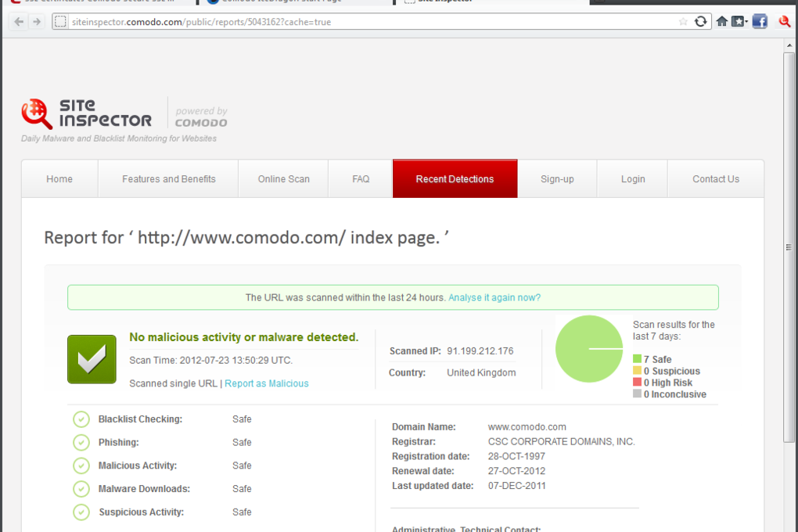Click renewal date '27-OCT-2012'

tap(516, 471)
